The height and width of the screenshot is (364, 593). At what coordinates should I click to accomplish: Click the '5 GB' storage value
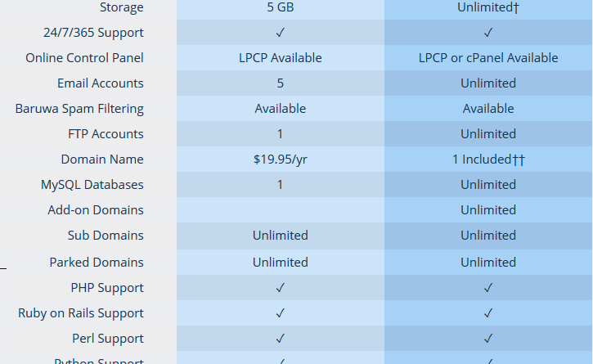tap(281, 7)
